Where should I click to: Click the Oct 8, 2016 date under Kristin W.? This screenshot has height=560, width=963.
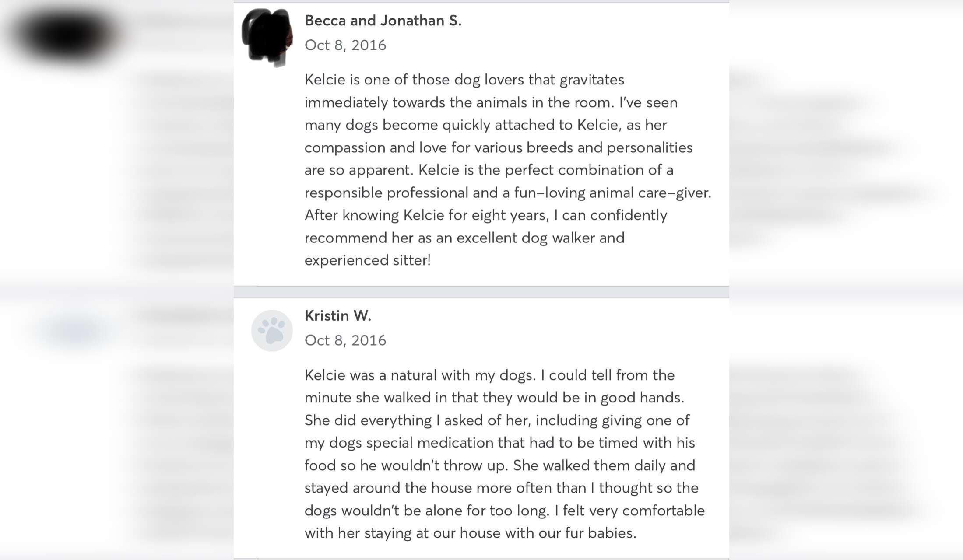(x=345, y=340)
